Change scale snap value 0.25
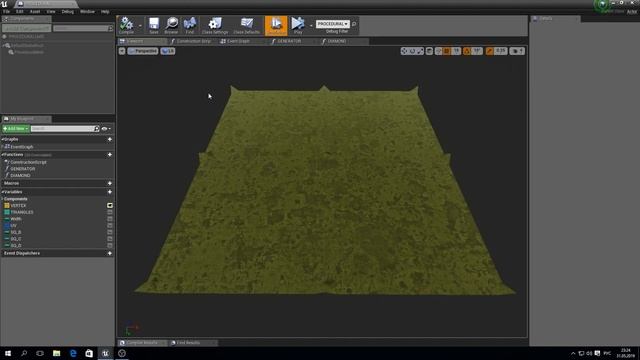 [x=500, y=51]
